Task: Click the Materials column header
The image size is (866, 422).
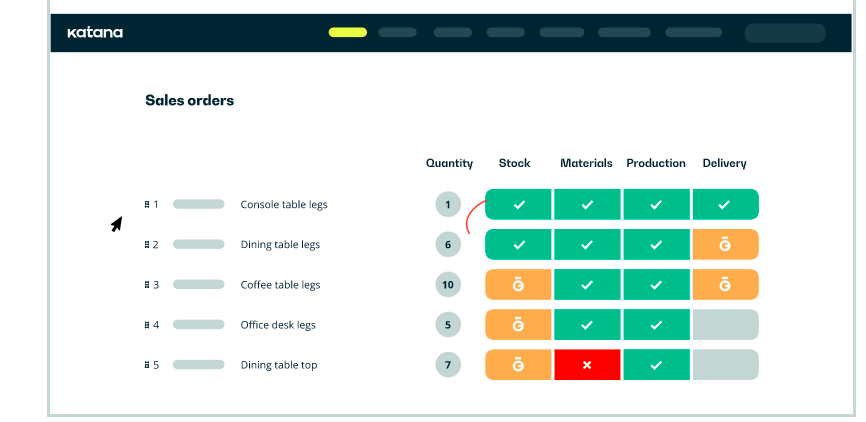Action: click(586, 163)
